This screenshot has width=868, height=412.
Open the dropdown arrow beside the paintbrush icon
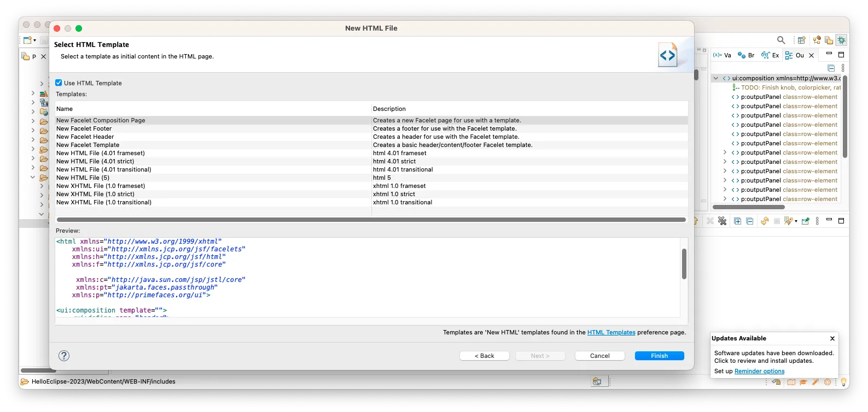tap(796, 221)
